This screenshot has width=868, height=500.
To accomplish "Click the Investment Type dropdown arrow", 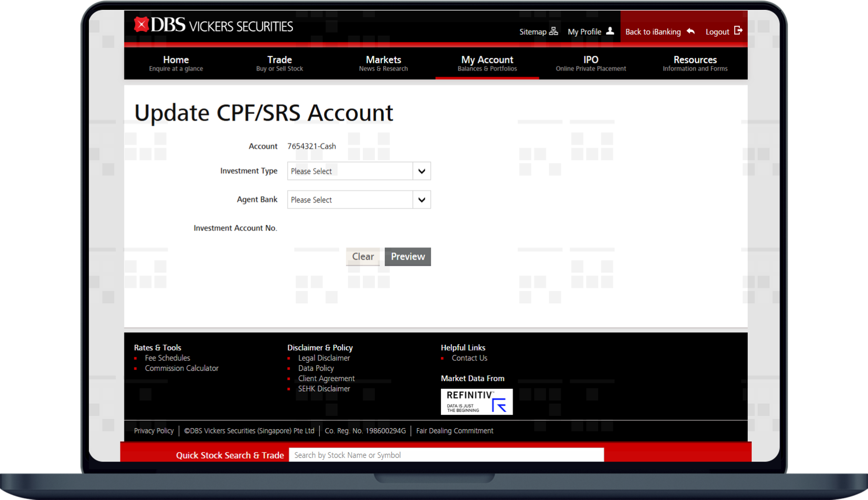I will pos(422,171).
